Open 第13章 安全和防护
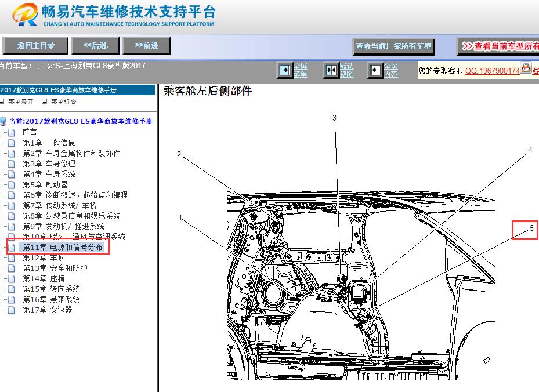The width and height of the screenshot is (539, 392). pos(55,268)
